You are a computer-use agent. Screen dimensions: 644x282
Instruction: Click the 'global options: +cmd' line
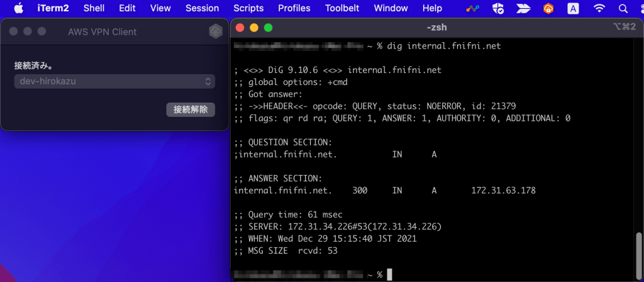click(291, 82)
